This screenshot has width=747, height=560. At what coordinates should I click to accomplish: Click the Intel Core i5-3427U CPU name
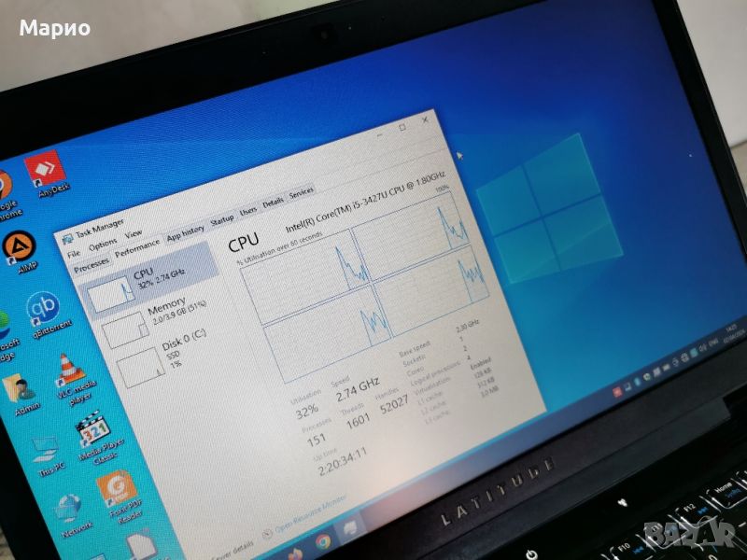click(x=365, y=202)
